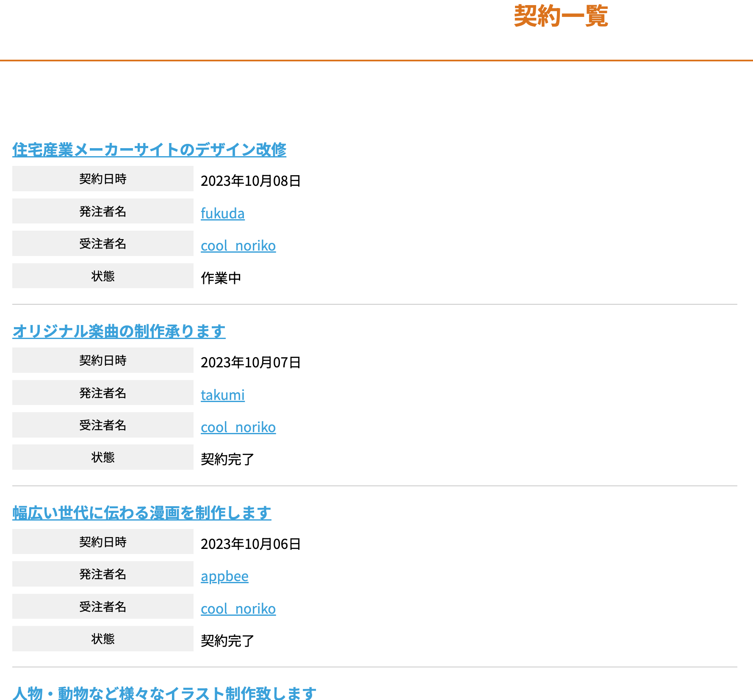753x700 pixels.
Task: Click the 作業中 status text
Action: pos(221,278)
